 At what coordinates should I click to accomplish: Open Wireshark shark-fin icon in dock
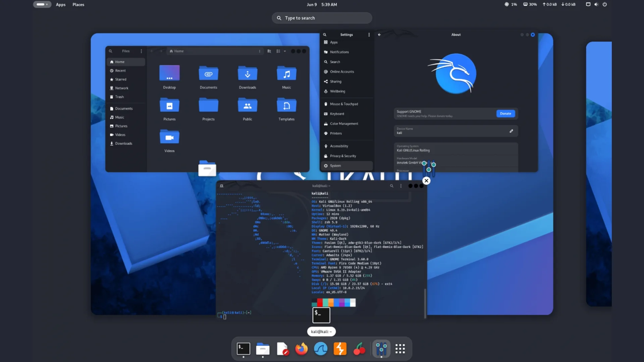(321, 349)
